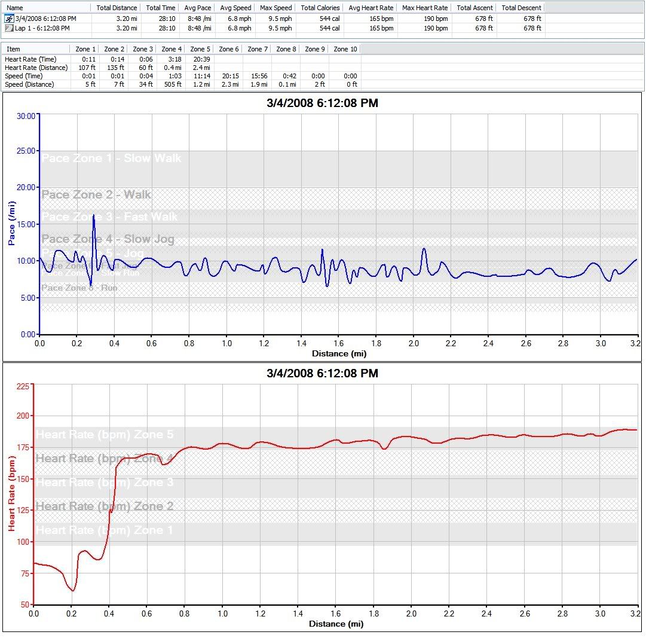Screen dimensions: 646x644
Task: Click the Avg Pace column header
Action: pos(197,8)
